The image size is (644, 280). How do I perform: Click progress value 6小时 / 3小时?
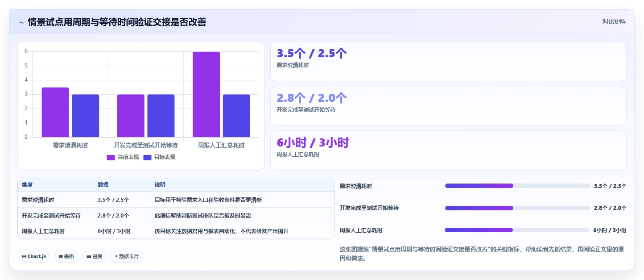[x=610, y=230]
